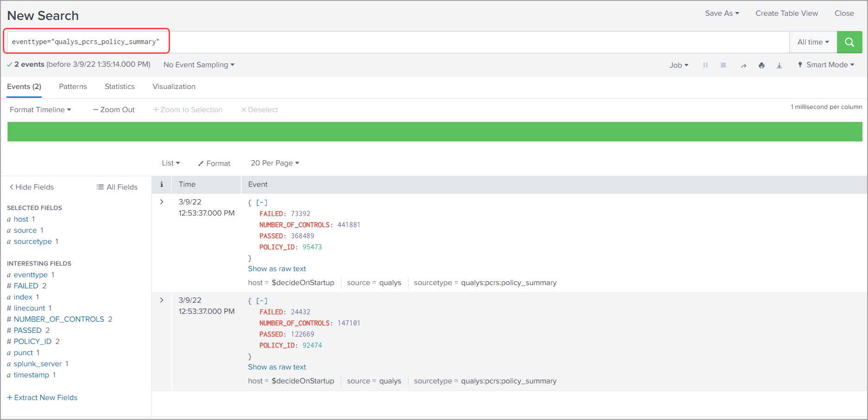
Task: Expand the first event row chevron
Action: coord(162,202)
